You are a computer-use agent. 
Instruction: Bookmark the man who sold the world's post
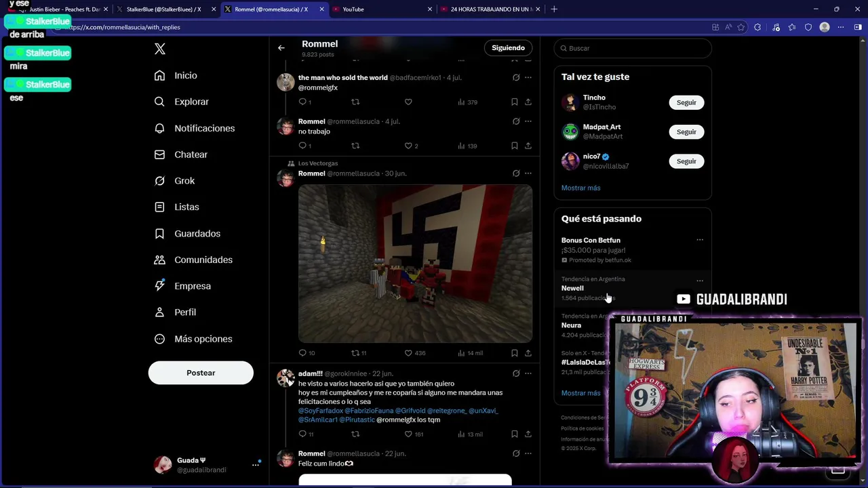coord(515,102)
